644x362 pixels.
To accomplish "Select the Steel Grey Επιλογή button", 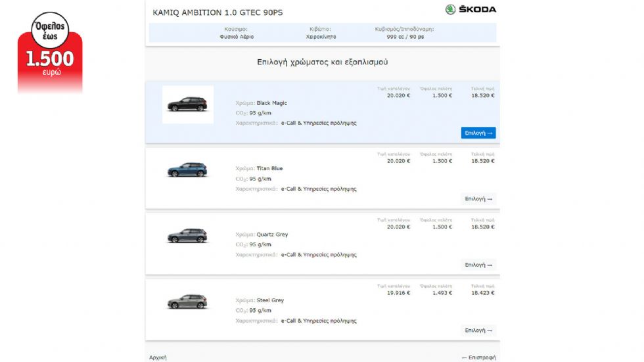I will click(x=478, y=330).
